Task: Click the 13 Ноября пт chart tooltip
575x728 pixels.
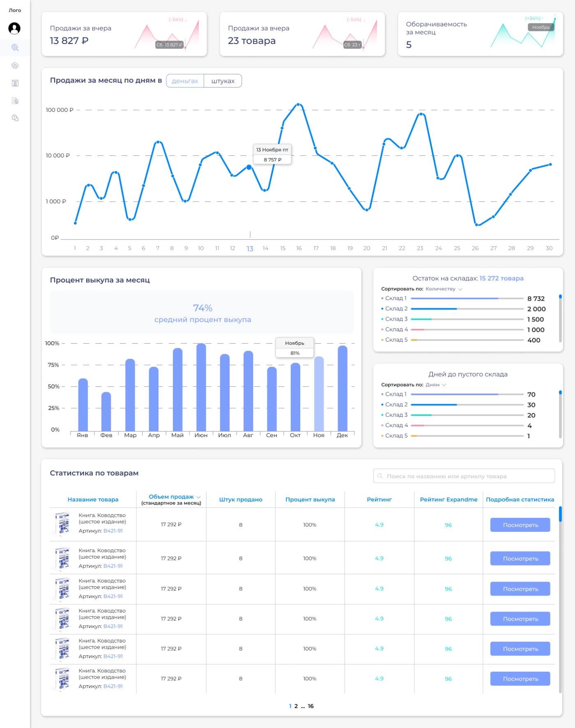Action: coord(272,155)
